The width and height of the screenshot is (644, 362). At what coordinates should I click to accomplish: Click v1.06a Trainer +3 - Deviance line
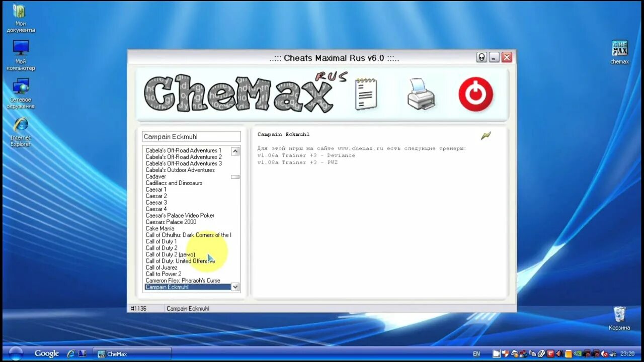(x=306, y=155)
